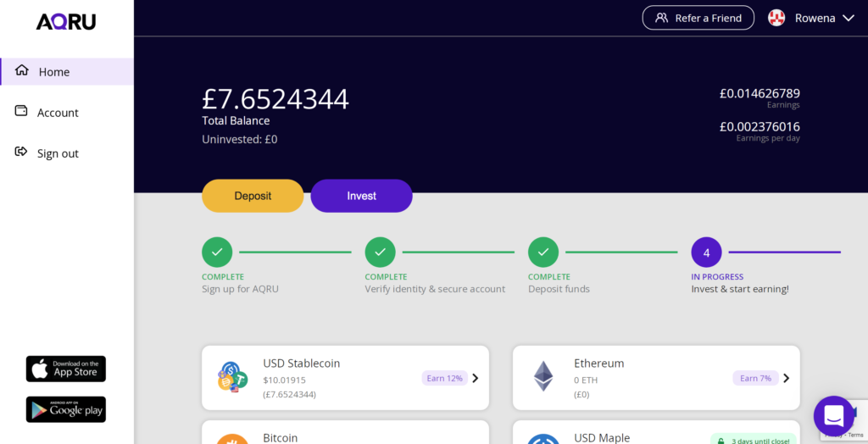This screenshot has width=868, height=444.
Task: Click the Home house icon
Action: [21, 70]
